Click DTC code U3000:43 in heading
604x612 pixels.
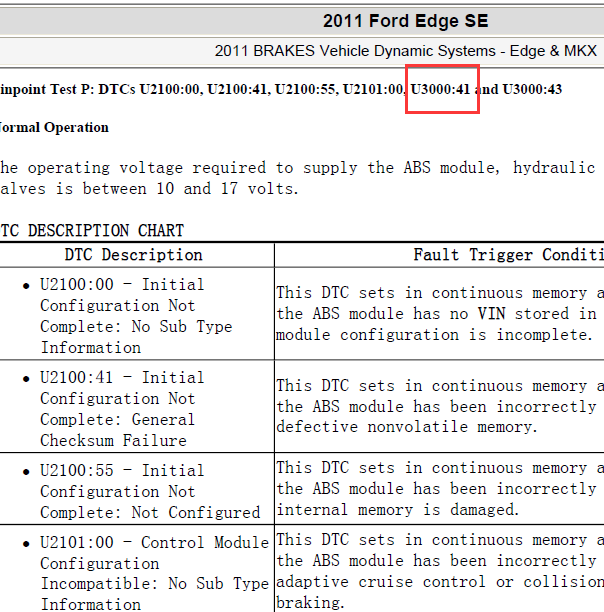pyautogui.click(x=532, y=89)
